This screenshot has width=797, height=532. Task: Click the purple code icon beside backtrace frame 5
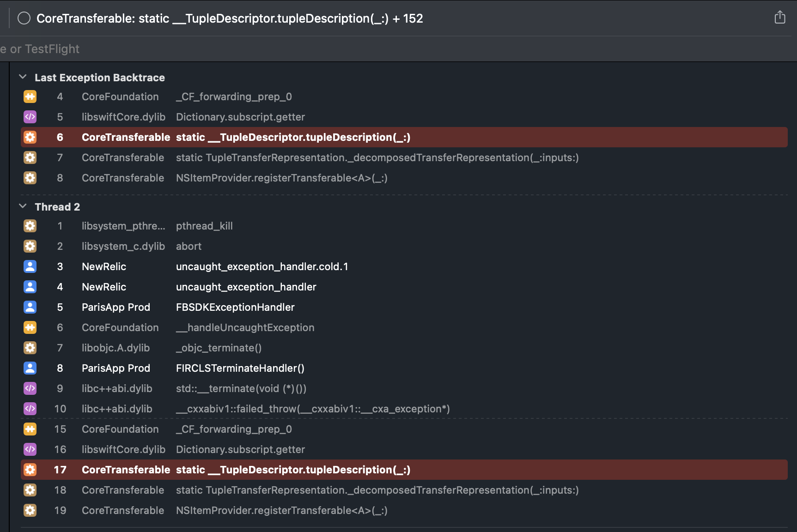[30, 117]
